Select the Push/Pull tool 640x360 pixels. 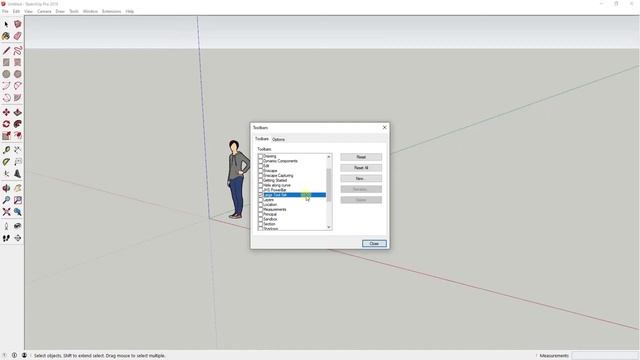(18, 112)
